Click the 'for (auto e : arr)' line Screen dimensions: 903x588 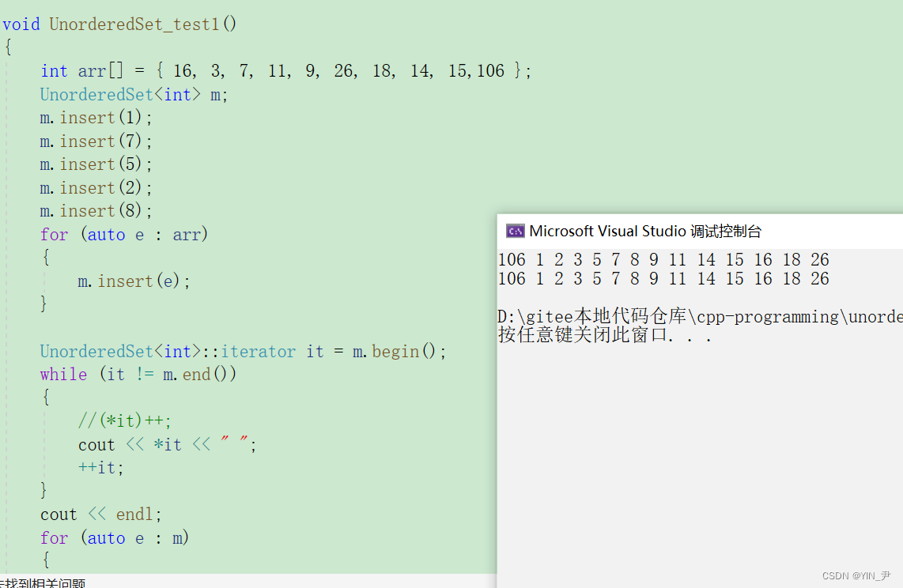click(x=124, y=235)
